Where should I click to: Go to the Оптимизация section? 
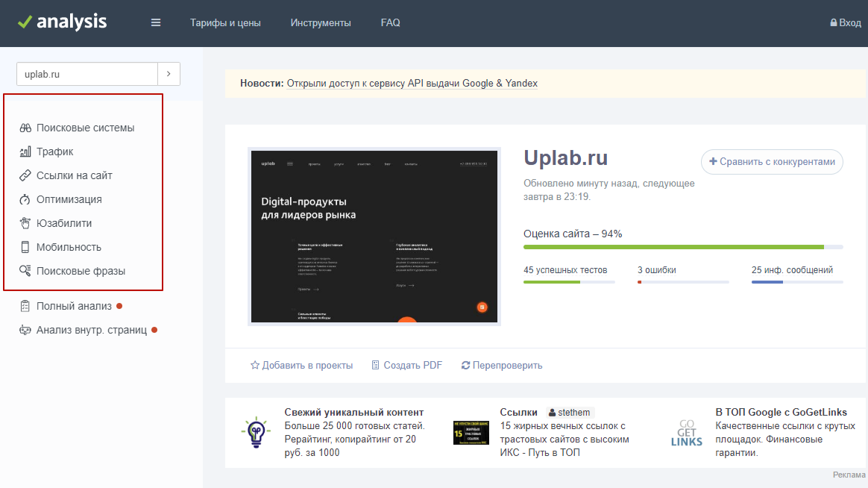69,199
